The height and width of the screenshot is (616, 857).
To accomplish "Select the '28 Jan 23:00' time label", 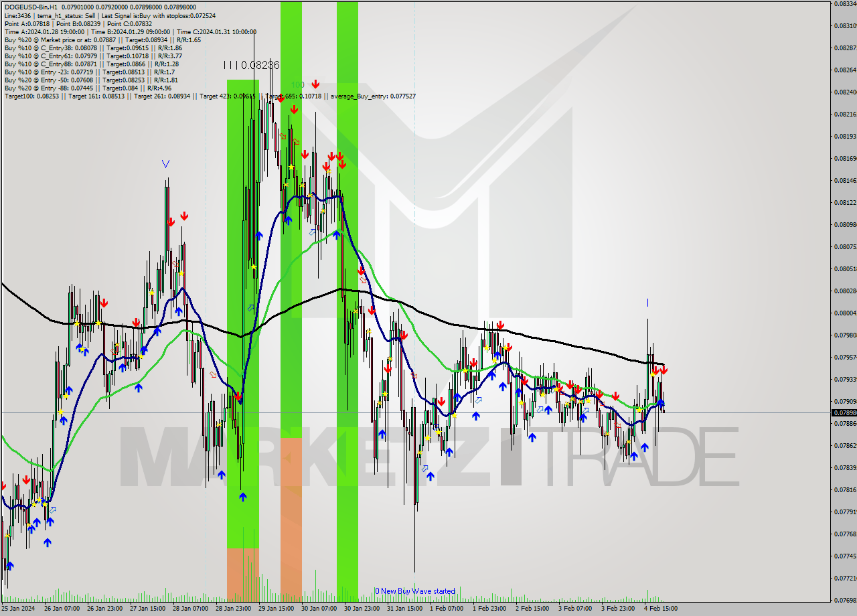I will point(233,609).
